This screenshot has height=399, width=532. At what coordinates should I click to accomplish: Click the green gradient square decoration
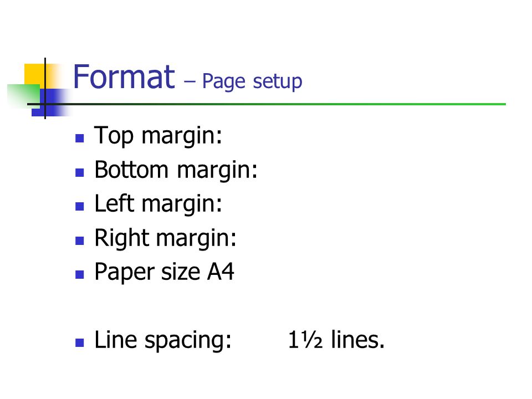tap(23, 96)
